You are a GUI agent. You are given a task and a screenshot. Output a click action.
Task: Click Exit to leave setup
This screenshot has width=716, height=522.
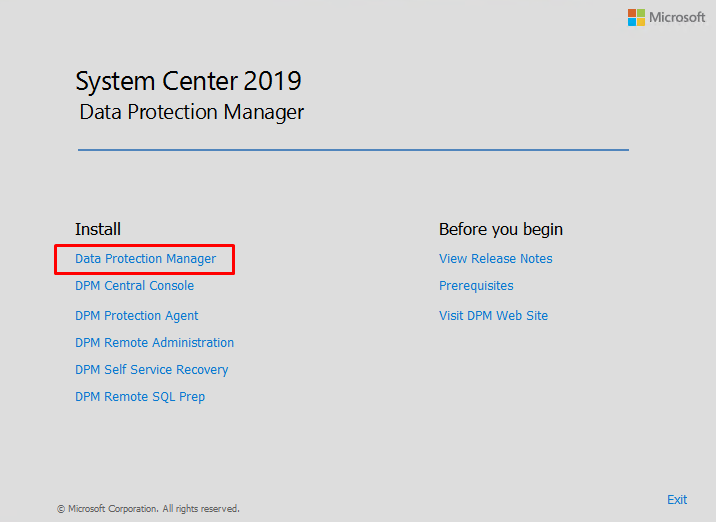[x=677, y=500]
